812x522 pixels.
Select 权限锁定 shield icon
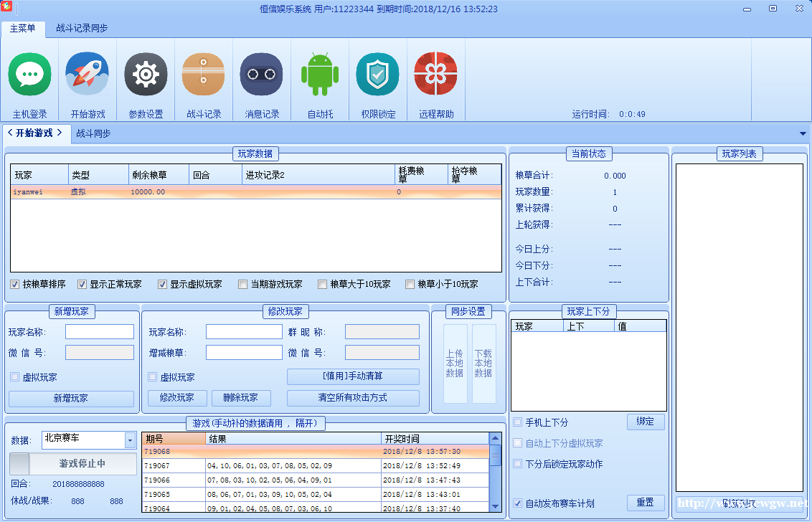(x=378, y=75)
